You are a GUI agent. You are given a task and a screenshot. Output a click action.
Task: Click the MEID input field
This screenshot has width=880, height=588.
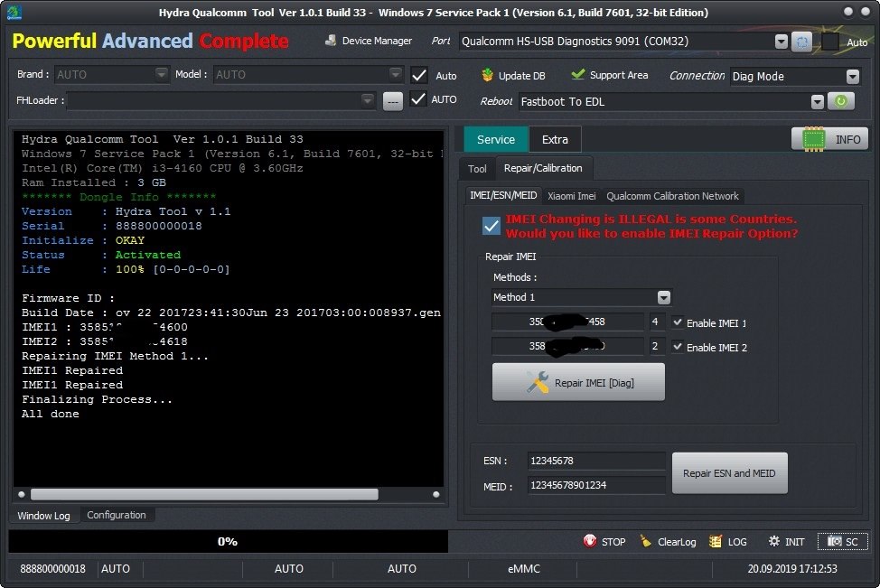596,485
